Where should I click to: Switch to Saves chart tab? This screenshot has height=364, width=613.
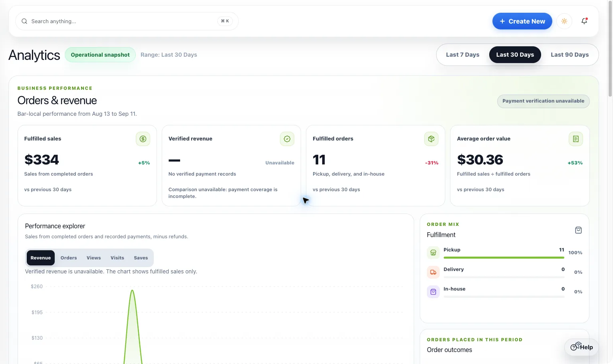tap(141, 258)
